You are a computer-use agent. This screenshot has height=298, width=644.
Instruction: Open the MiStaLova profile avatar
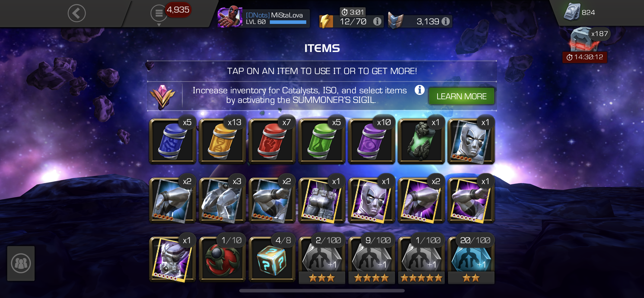(230, 17)
